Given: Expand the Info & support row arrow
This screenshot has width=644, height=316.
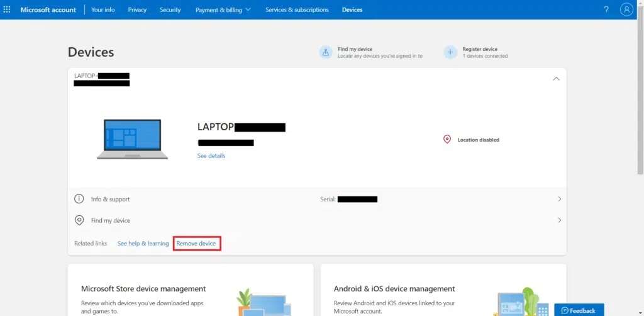Looking at the screenshot, I should tap(559, 199).
